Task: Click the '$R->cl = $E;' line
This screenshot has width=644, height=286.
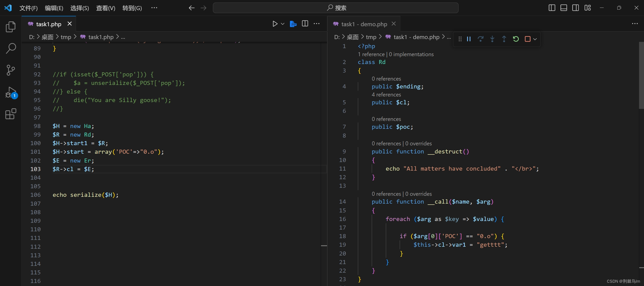Action: tap(73, 169)
